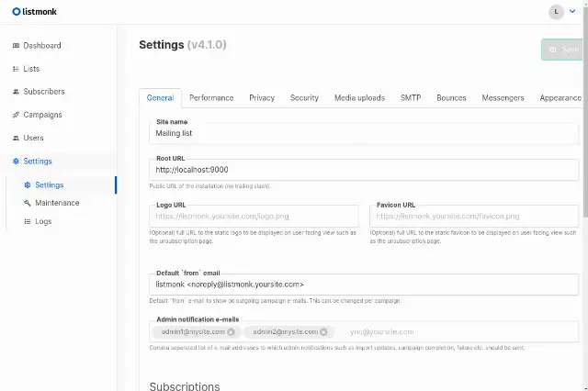Screen dimensions: 588x391
Task: Select Settings submenu item
Action: [49, 185]
